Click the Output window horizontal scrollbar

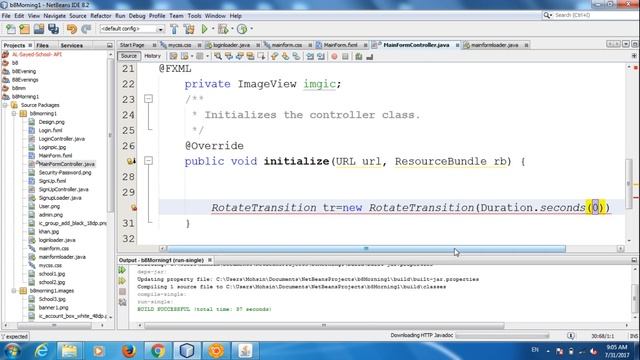324,325
